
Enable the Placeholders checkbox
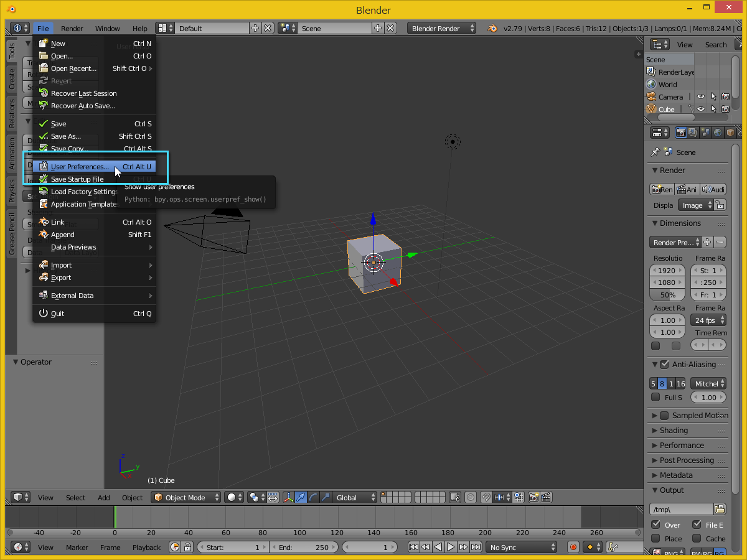655,538
